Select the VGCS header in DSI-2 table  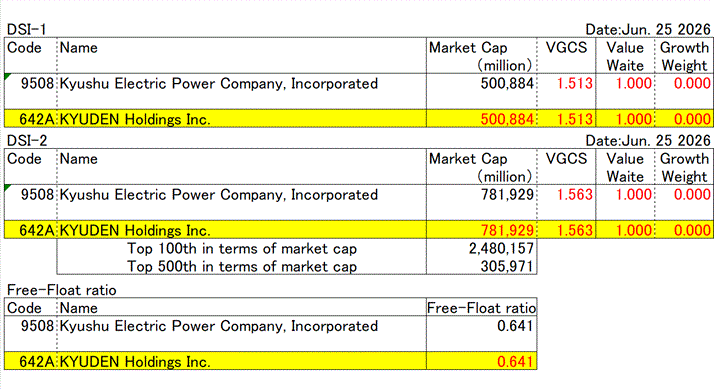click(x=566, y=159)
